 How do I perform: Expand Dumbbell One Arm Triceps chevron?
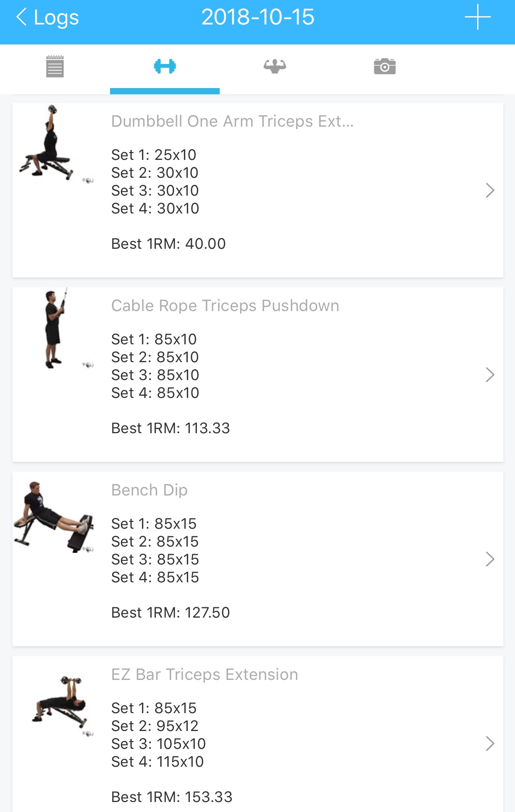click(x=490, y=190)
